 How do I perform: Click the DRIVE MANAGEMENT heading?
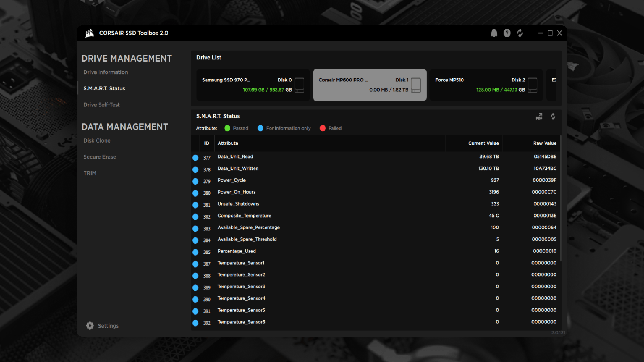point(127,58)
